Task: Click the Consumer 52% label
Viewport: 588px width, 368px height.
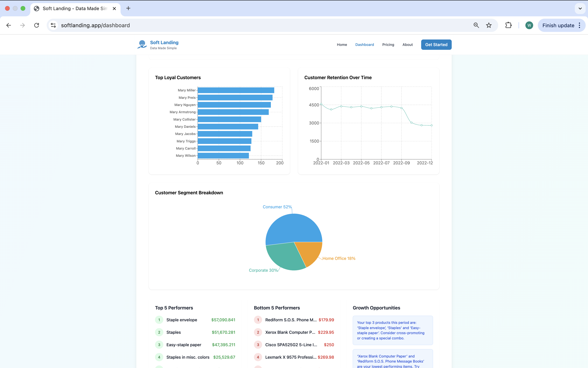Action: pos(277,207)
